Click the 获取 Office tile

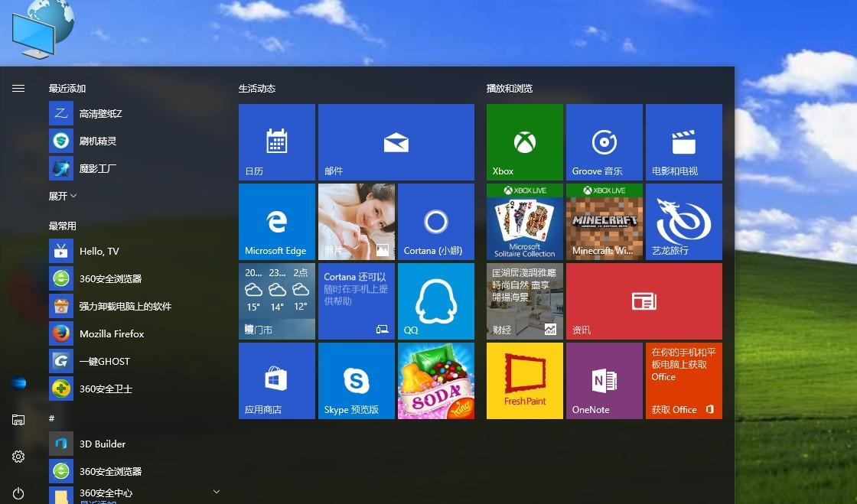[x=684, y=381]
